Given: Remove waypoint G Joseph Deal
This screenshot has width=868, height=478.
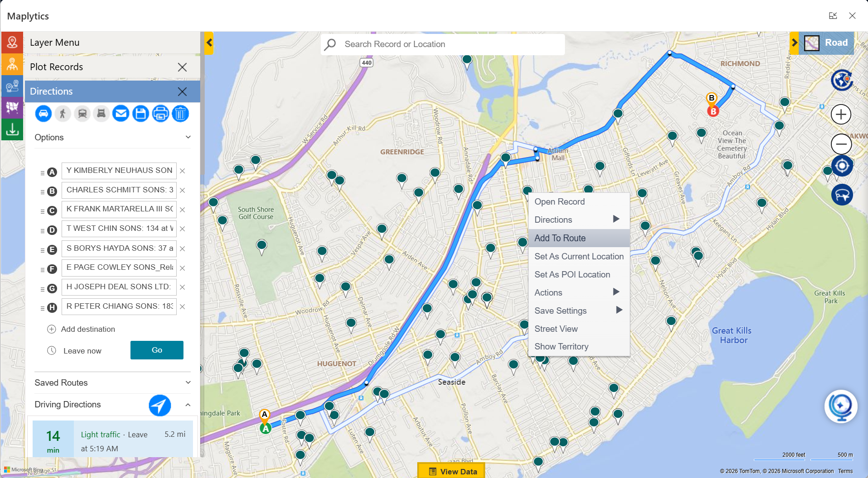Looking at the screenshot, I should point(182,287).
